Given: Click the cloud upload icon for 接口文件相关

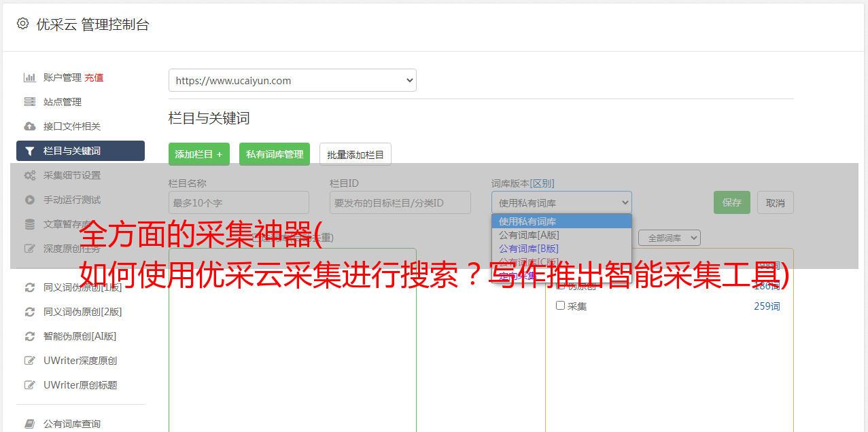Looking at the screenshot, I should click(30, 126).
